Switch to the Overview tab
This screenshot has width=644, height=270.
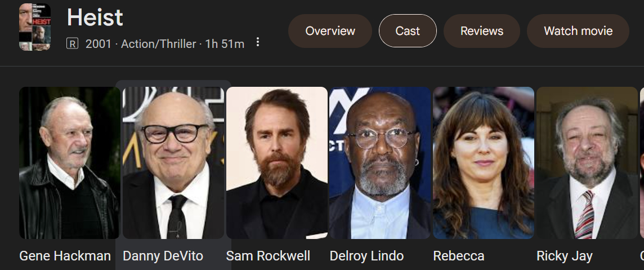click(330, 31)
